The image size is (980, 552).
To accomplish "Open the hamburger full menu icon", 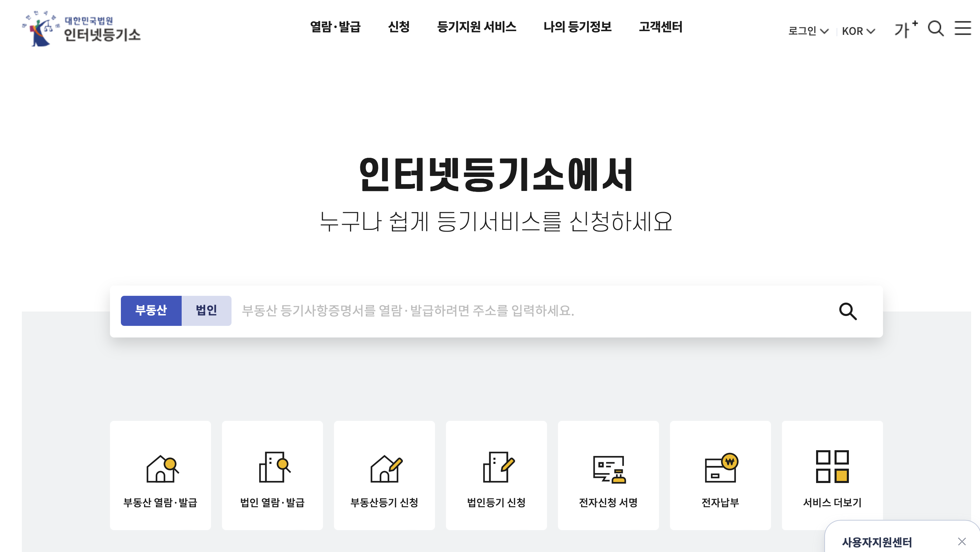I will tap(963, 28).
